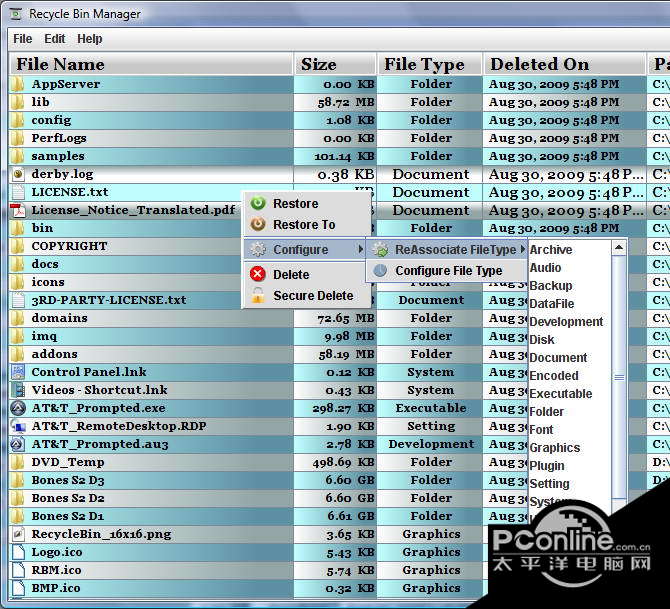Open the Edit menu
Image resolution: width=670 pixels, height=609 pixels.
[55, 39]
